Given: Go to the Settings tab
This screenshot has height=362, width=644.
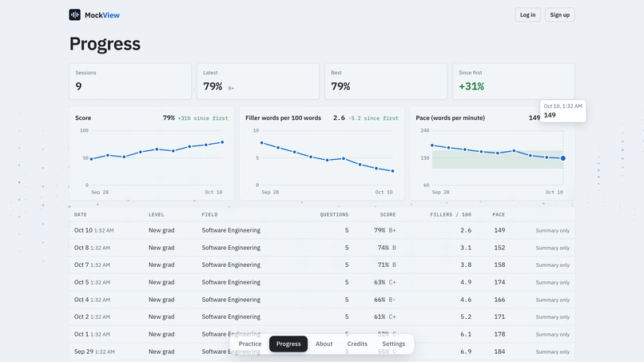Looking at the screenshot, I should pos(393,344).
